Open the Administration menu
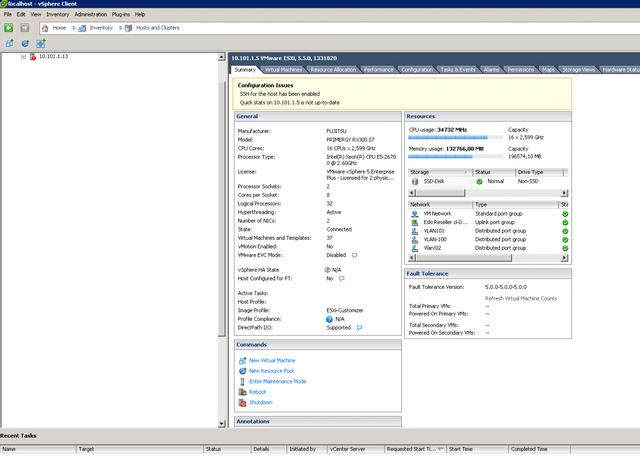640x466 pixels. pyautogui.click(x=91, y=14)
